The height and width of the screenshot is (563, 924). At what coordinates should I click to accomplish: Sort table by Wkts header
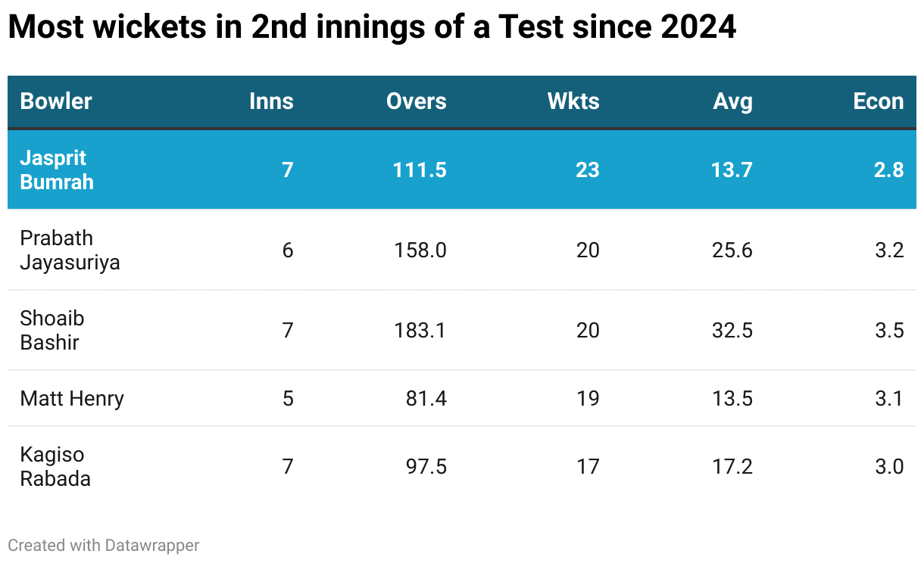573,101
